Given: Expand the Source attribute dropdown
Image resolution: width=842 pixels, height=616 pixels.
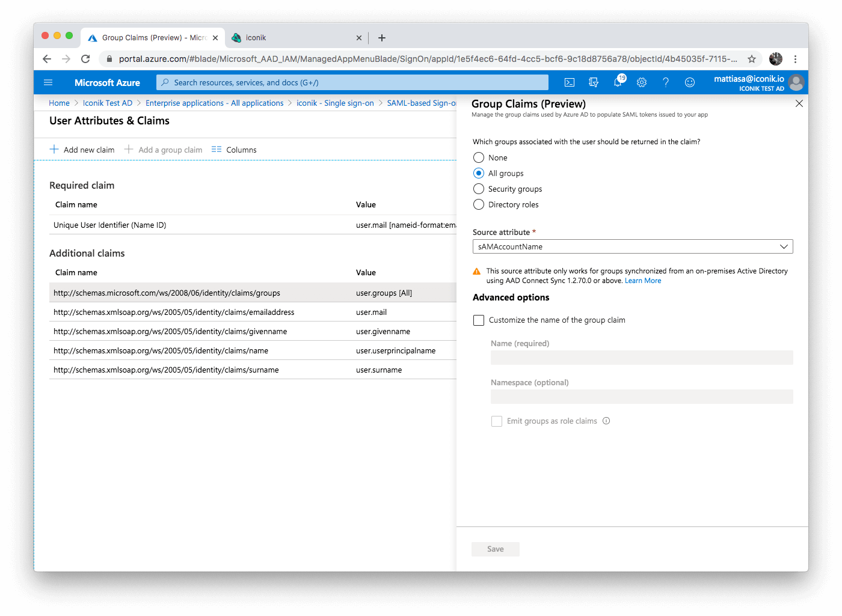Looking at the screenshot, I should click(633, 246).
